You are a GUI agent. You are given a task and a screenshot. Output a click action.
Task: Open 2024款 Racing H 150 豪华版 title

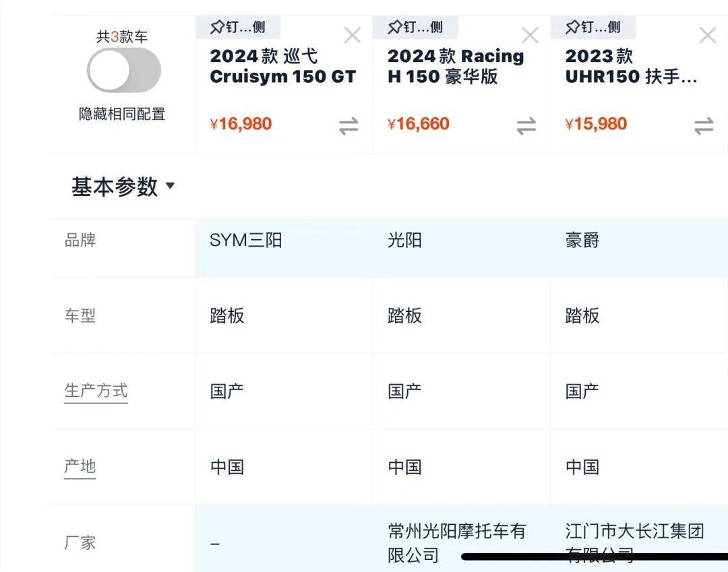456,66
